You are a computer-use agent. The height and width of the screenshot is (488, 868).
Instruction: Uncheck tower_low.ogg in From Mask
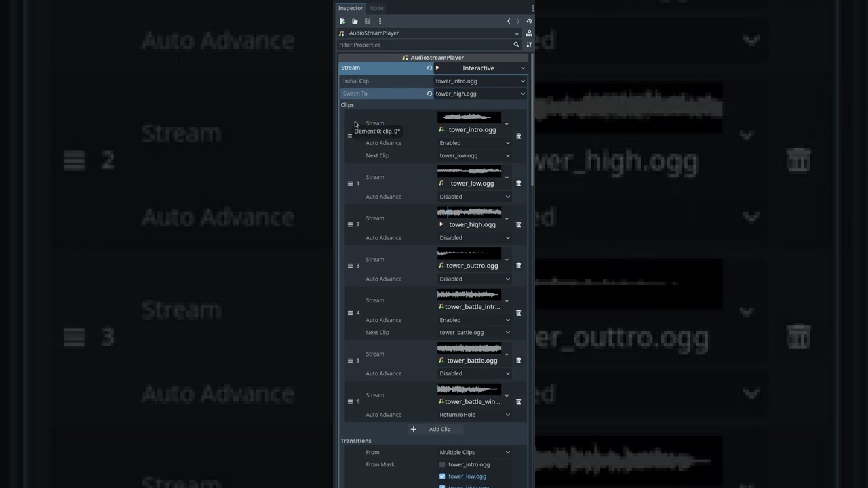(x=442, y=476)
